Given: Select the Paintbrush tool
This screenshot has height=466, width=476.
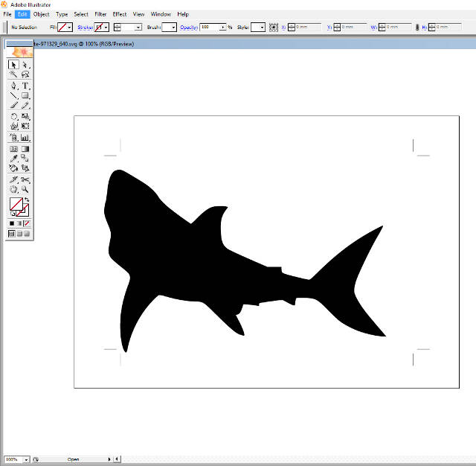Looking at the screenshot, I should point(13,105).
